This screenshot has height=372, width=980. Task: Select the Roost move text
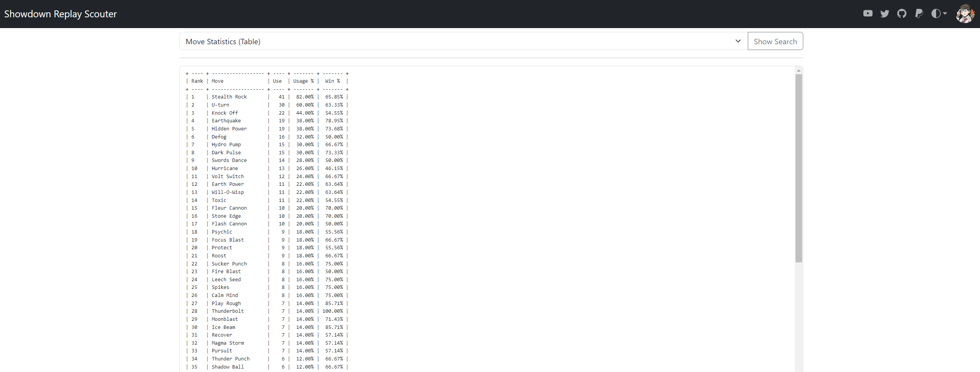(219, 256)
